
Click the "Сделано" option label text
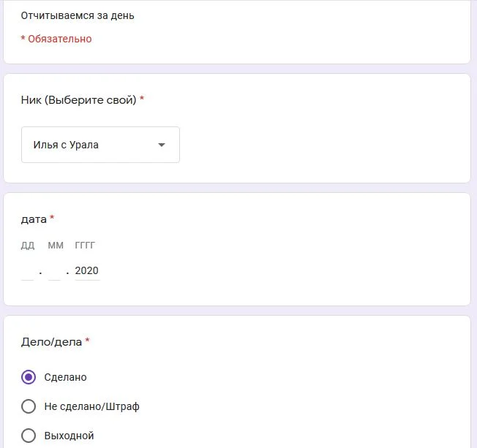[x=66, y=377]
